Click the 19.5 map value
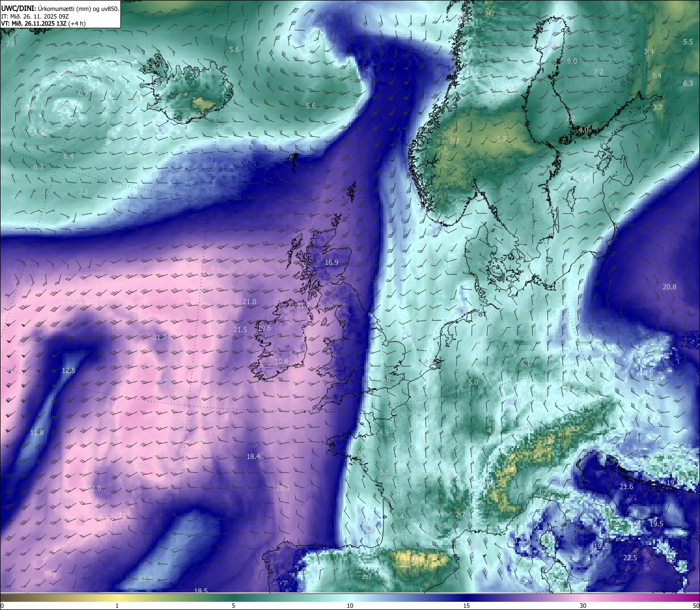 pos(656,524)
